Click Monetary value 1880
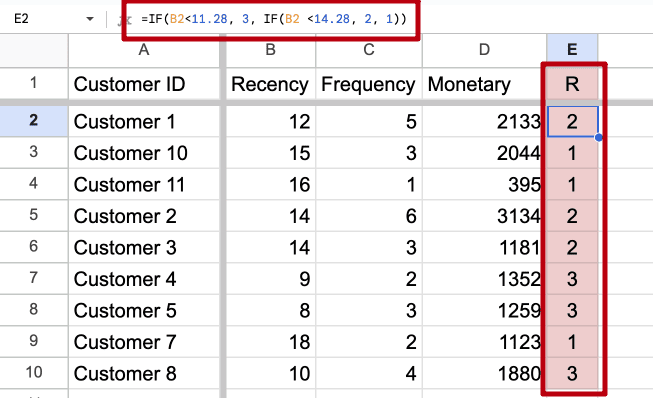653x398 pixels. pos(484,373)
